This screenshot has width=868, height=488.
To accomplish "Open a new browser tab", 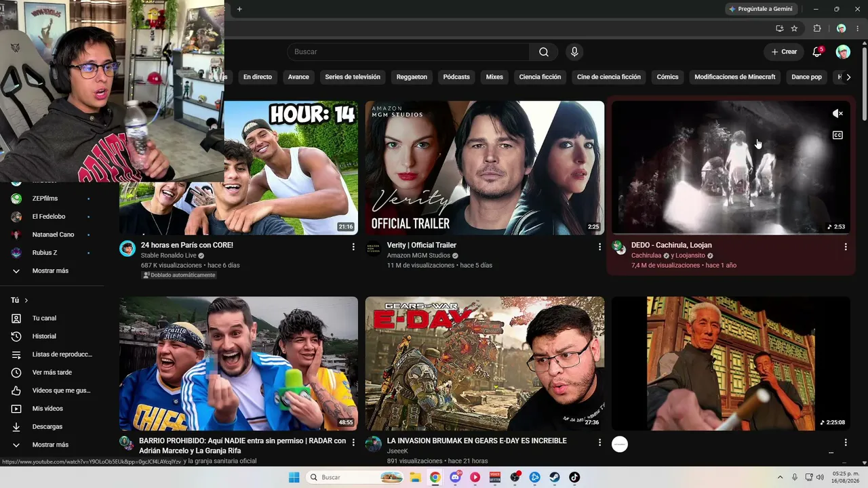I will click(239, 9).
